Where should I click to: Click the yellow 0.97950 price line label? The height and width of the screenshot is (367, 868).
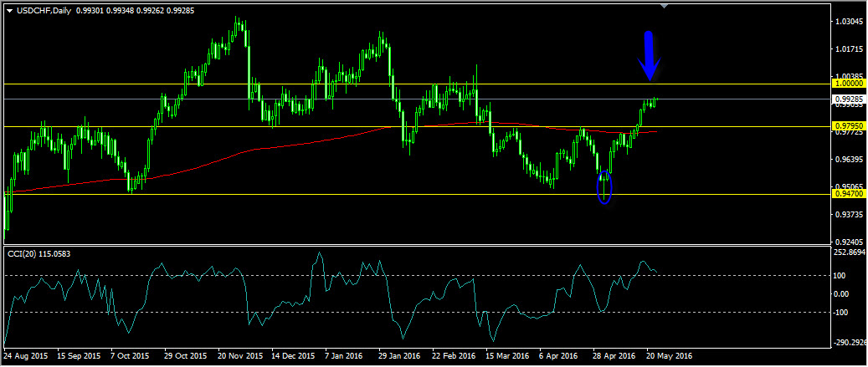pos(848,126)
